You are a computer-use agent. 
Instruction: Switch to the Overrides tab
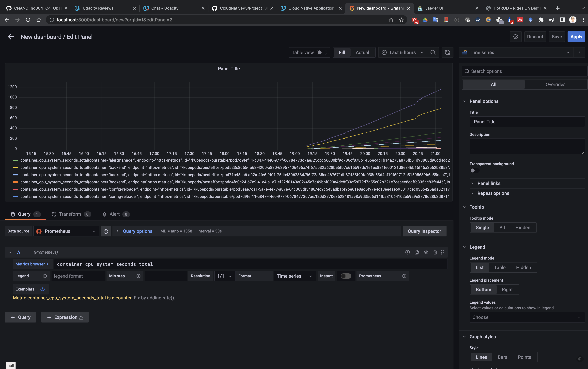coord(555,84)
